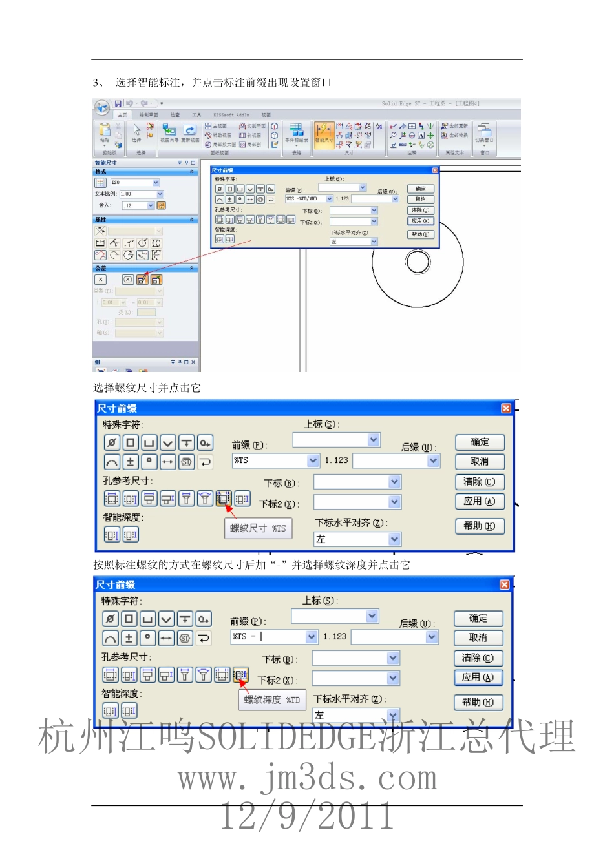Open the ISO style dropdown in 格式 panel

(156, 183)
